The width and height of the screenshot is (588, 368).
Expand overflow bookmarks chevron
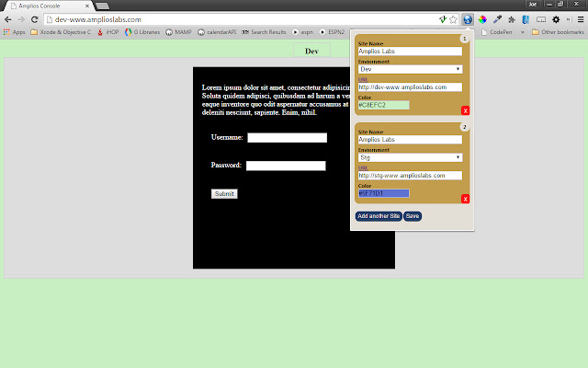point(523,32)
